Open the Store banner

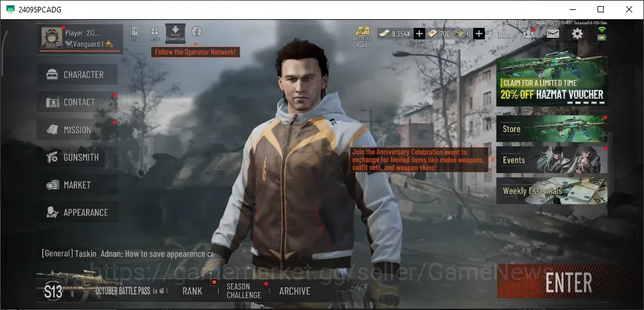point(552,129)
